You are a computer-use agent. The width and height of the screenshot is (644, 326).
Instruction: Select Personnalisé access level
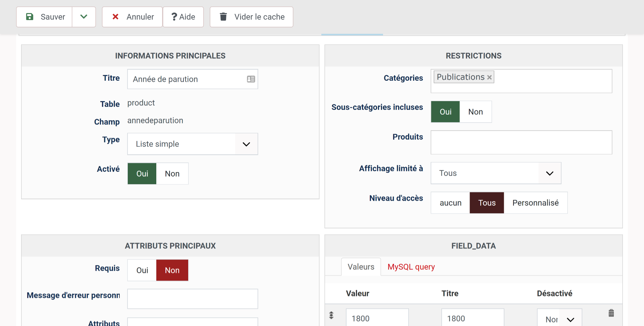pos(535,203)
